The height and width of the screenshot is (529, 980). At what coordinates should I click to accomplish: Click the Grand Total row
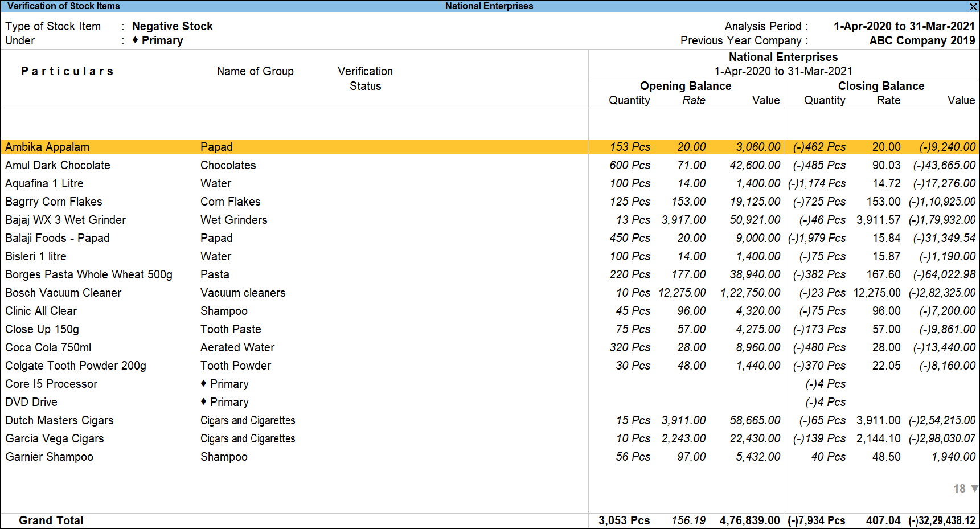click(51, 520)
